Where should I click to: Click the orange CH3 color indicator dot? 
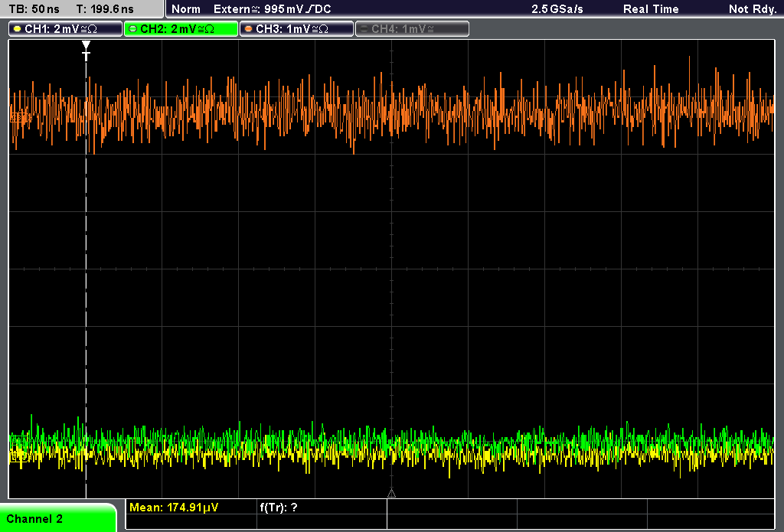coord(249,29)
